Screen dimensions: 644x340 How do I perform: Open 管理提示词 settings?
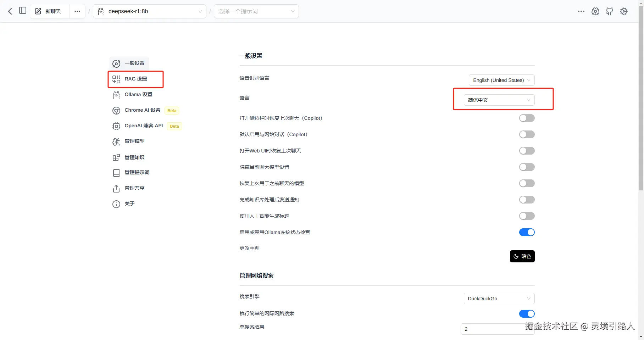coord(137,173)
